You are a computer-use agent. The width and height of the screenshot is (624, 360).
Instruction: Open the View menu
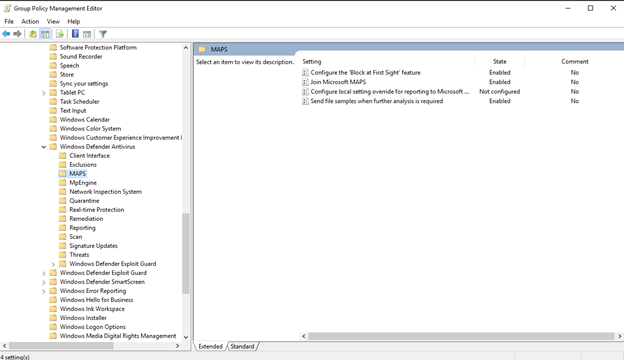click(53, 21)
